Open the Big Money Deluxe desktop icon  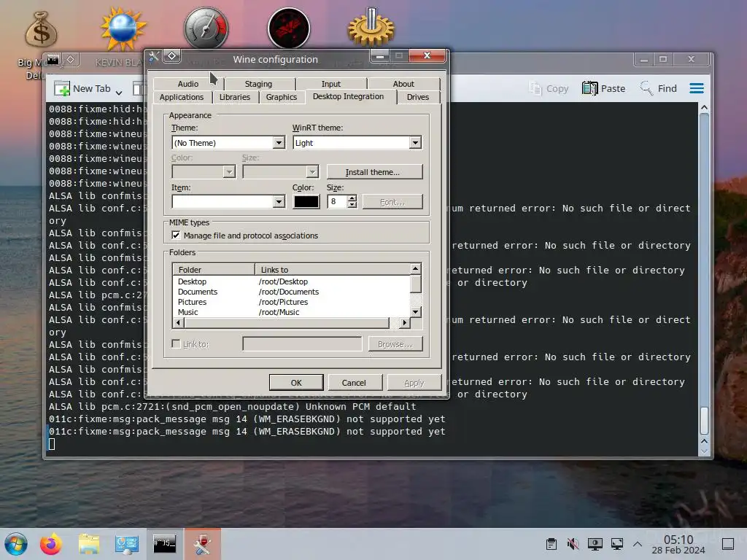(41, 29)
